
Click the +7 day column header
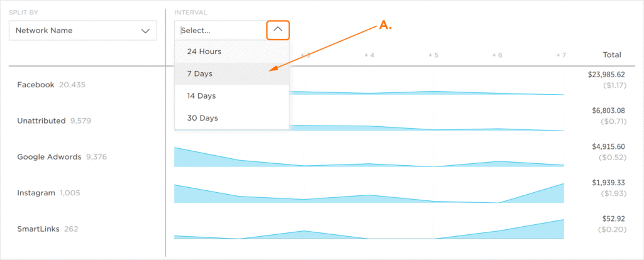pos(560,55)
